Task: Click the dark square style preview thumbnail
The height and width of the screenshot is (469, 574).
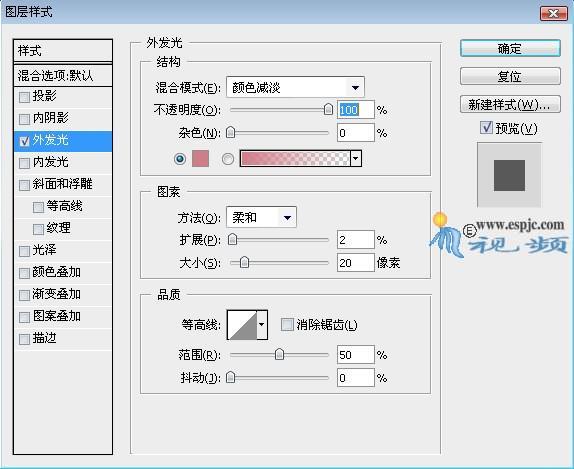Action: click(509, 175)
